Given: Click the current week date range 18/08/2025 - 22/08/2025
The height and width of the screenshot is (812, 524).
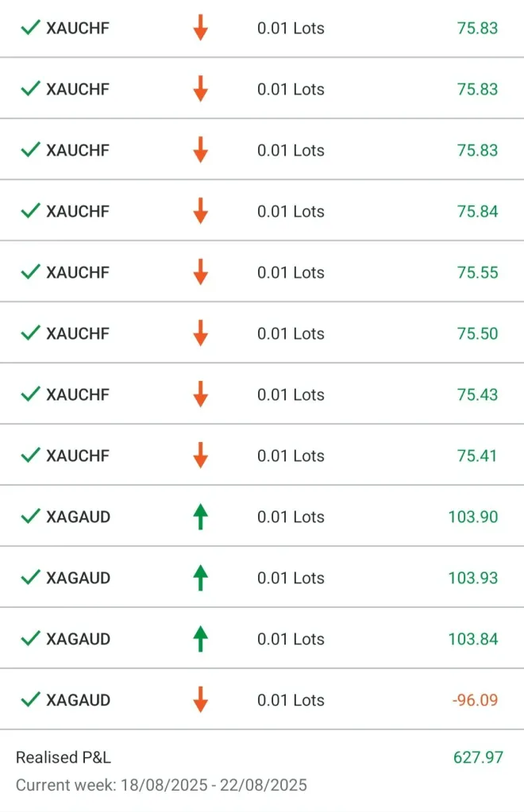Looking at the screenshot, I should 161,786.
